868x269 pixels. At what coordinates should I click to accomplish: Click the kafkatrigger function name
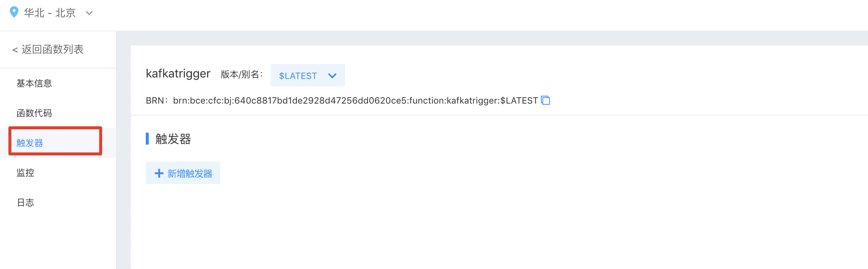[178, 74]
